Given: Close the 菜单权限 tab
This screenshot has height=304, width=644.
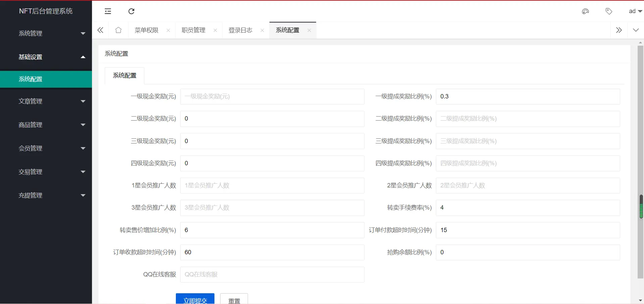Looking at the screenshot, I should (168, 30).
